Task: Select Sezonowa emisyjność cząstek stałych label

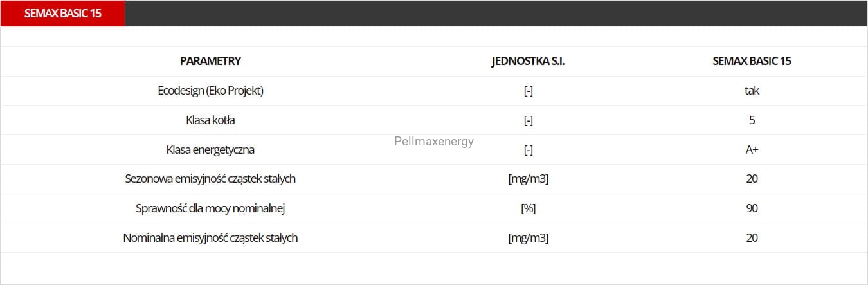Action: click(210, 179)
